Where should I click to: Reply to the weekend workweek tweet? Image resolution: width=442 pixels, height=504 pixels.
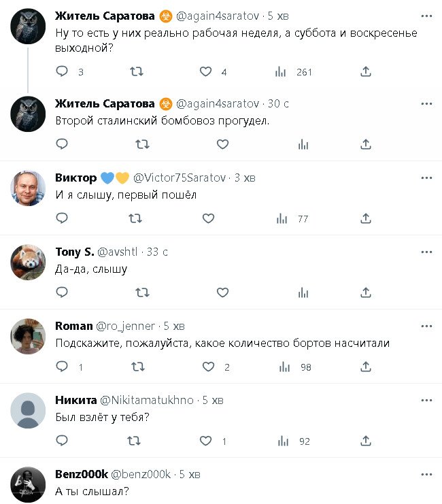[x=62, y=71]
